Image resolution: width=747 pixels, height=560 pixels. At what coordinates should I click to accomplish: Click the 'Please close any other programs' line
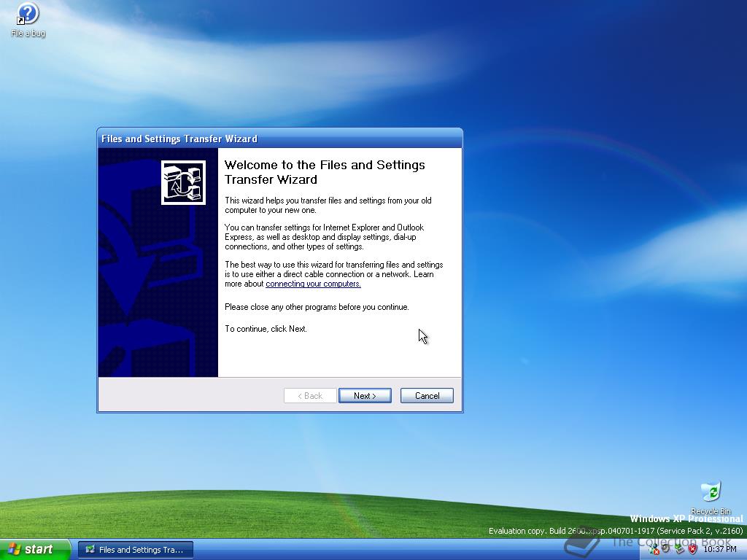point(317,307)
